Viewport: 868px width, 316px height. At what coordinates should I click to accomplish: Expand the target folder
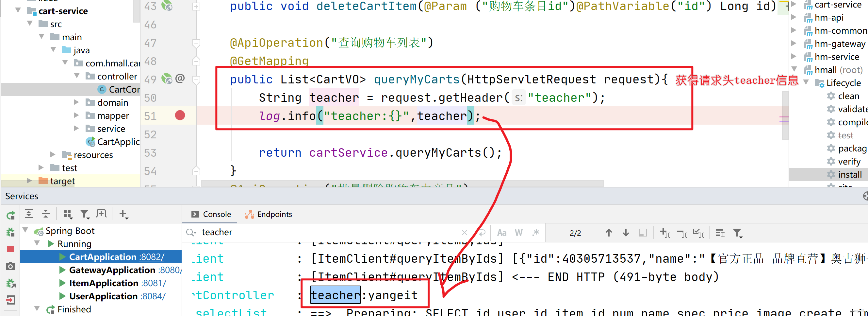click(x=29, y=181)
